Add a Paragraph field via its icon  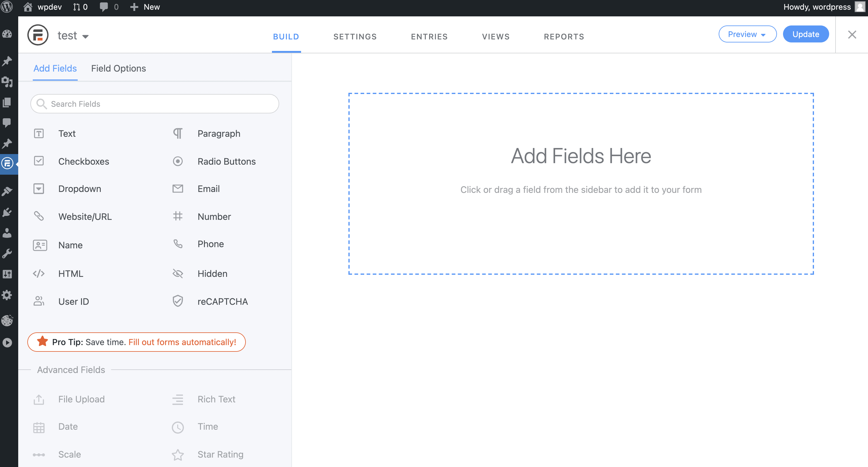point(178,134)
